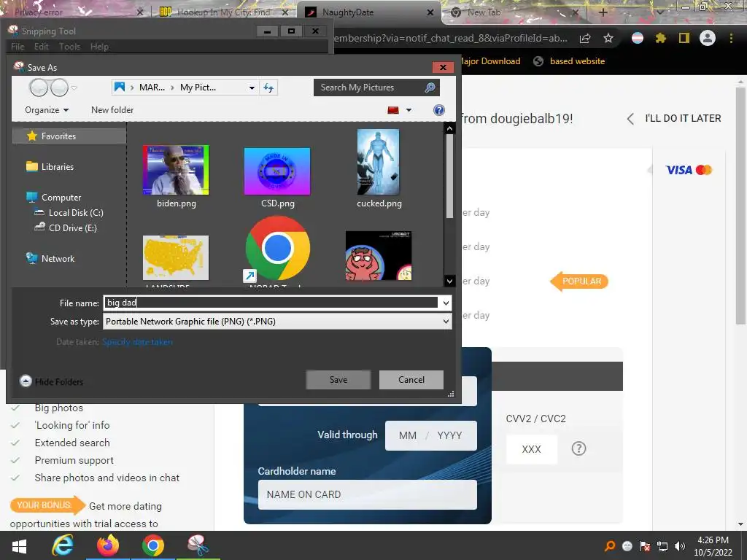Screen dimensions: 747x560
Task: Open Internet Explorer from taskbar
Action: pyautogui.click(x=63, y=545)
